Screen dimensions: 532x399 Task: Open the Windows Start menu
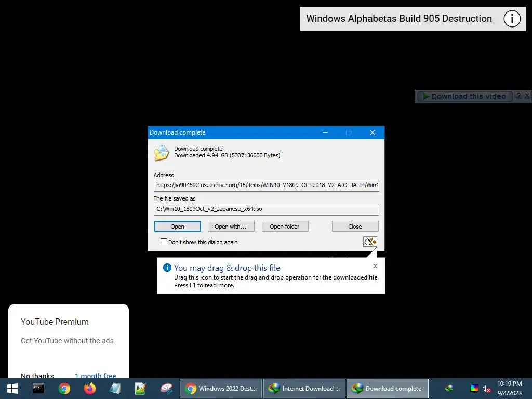(x=12, y=389)
